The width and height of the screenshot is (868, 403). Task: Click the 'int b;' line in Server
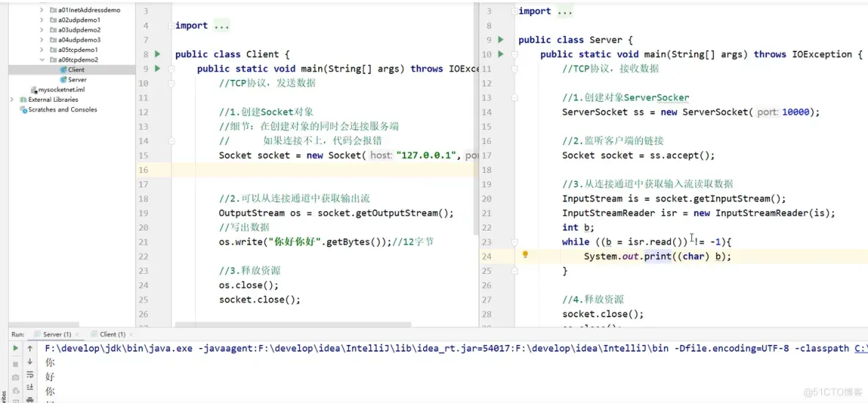coord(578,228)
